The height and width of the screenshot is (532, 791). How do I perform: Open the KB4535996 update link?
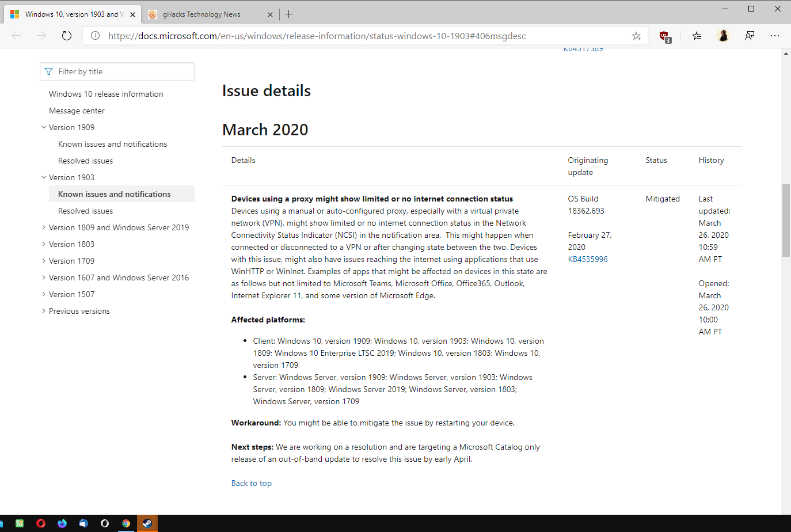click(588, 259)
